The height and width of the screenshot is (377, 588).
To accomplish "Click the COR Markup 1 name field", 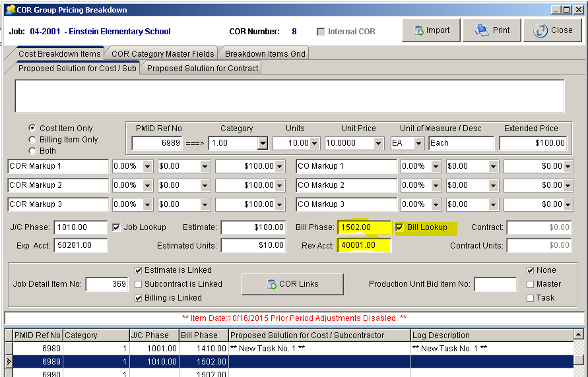I will point(58,166).
